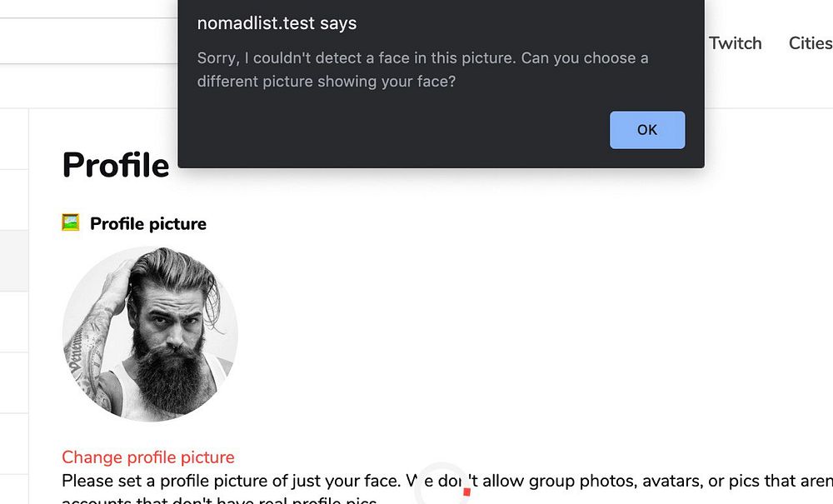Select the sidebar row directly above the highlighted one
This screenshot has width=833, height=504.
[14, 200]
